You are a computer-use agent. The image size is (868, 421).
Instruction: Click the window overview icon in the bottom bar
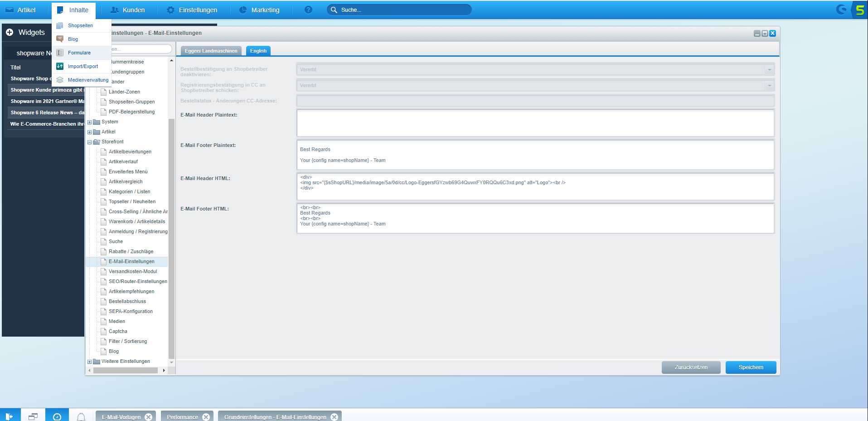coord(33,416)
